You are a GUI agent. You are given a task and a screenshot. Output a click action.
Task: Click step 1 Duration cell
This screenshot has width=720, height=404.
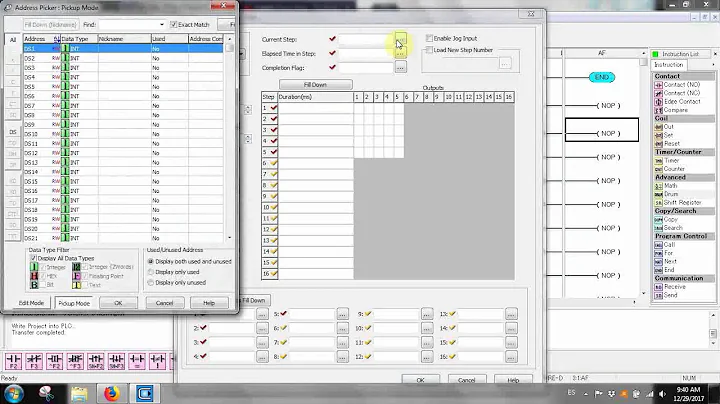coord(315,108)
